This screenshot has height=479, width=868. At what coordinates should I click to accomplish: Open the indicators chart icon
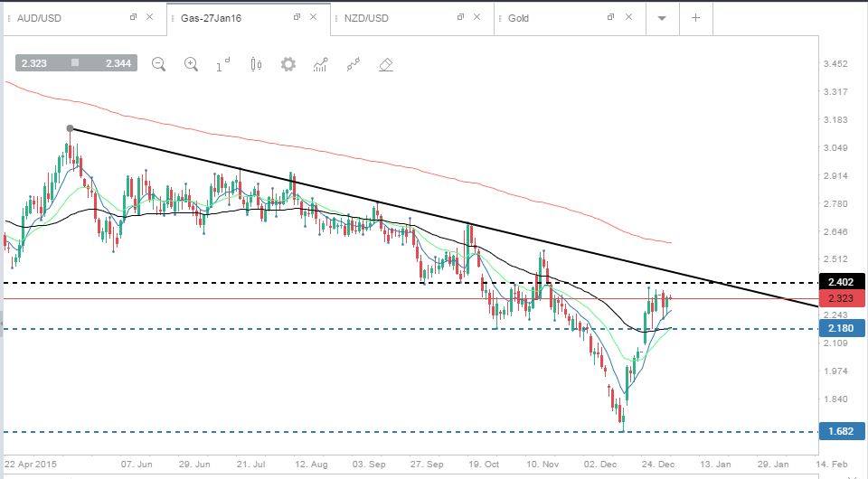tap(320, 65)
